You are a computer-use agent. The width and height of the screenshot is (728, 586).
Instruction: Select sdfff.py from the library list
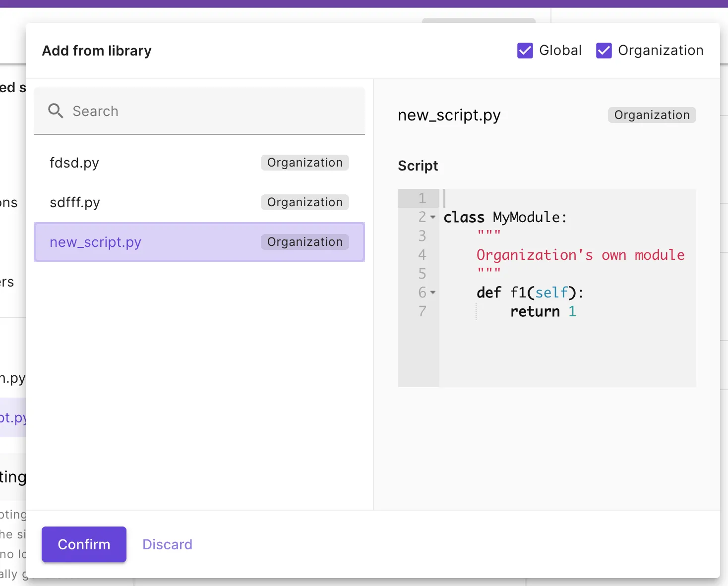pos(199,202)
